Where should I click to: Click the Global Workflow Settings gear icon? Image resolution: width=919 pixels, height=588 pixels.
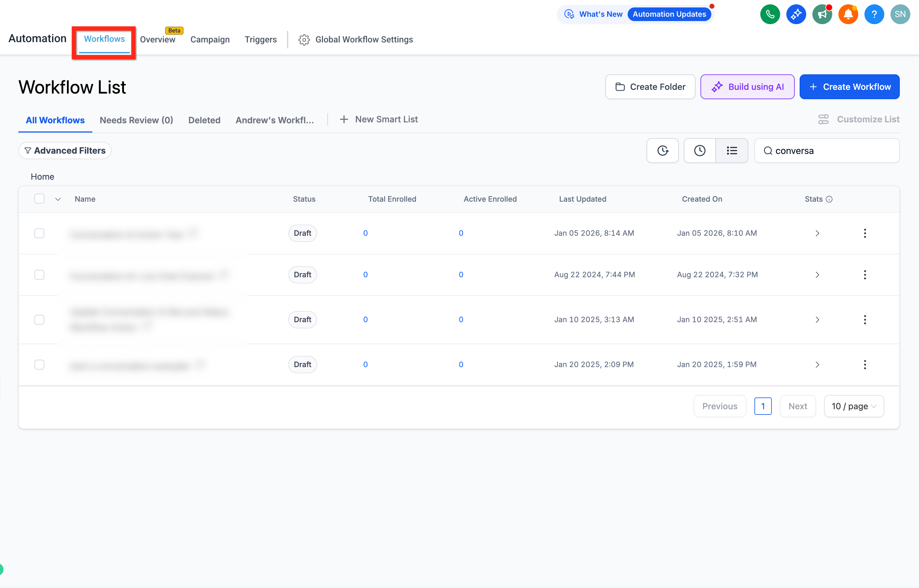(x=304, y=40)
